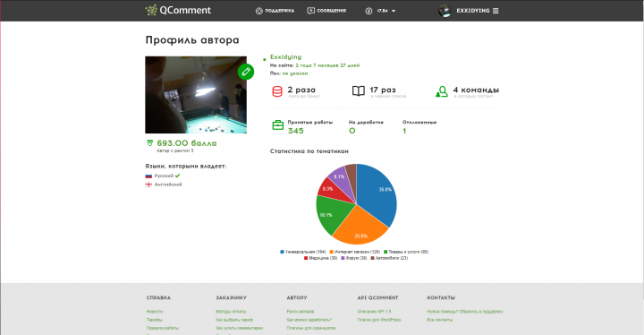Click the open book blacklist icon
644x335 pixels.
(359, 90)
